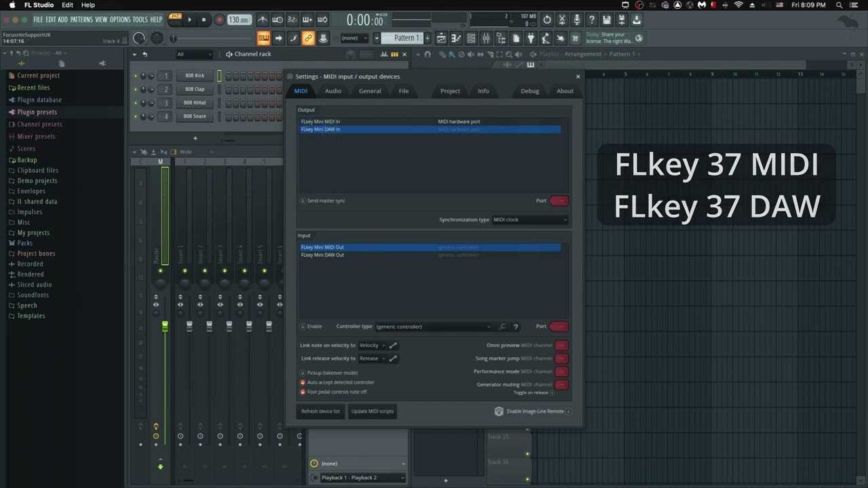Screen dimensions: 868x488
Task: Open the macOS Apple menu
Action: tap(12, 5)
